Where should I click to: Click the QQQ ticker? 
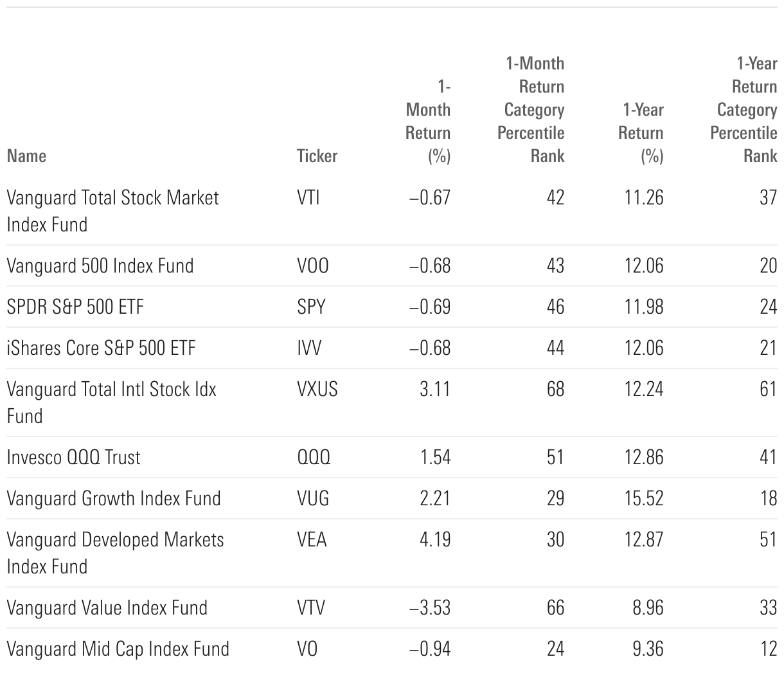[314, 457]
